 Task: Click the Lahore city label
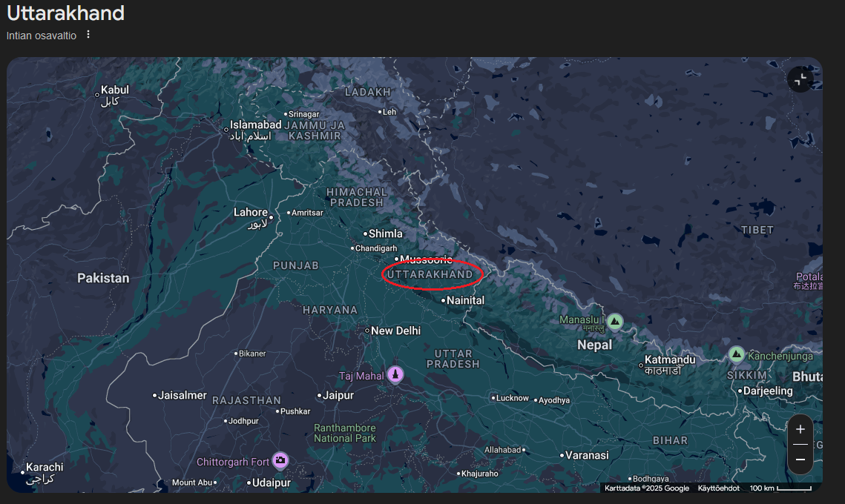pos(251,212)
